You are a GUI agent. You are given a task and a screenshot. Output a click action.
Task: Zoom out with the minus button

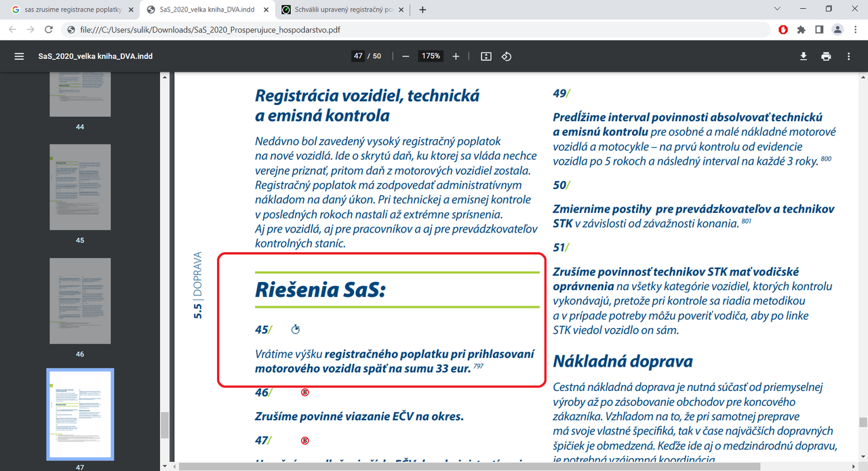coord(406,56)
